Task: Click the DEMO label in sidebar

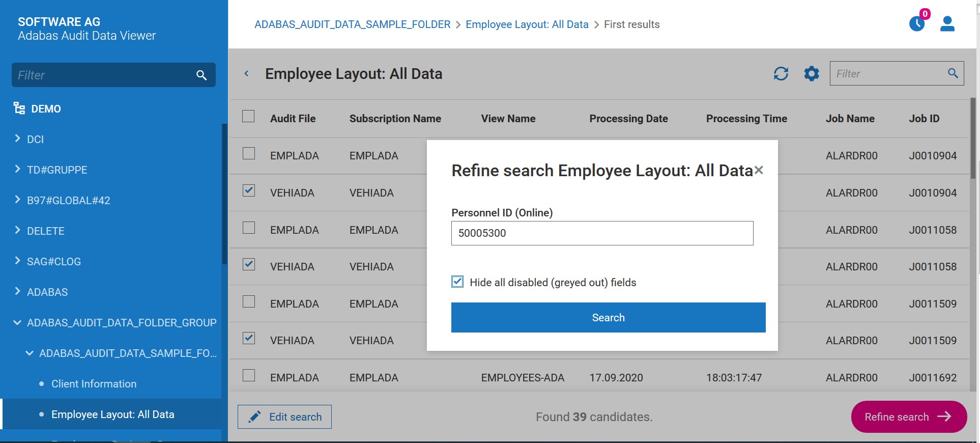Action: click(46, 109)
